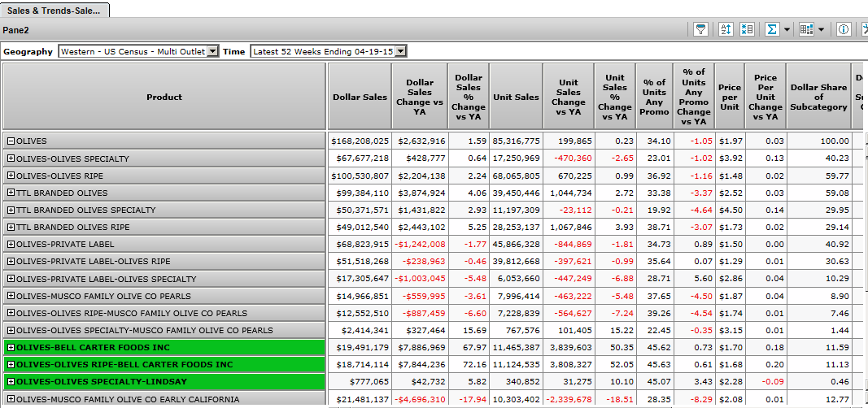Open the arrow beside the grid layout icon
The width and height of the screenshot is (868, 408).
pyautogui.click(x=821, y=29)
